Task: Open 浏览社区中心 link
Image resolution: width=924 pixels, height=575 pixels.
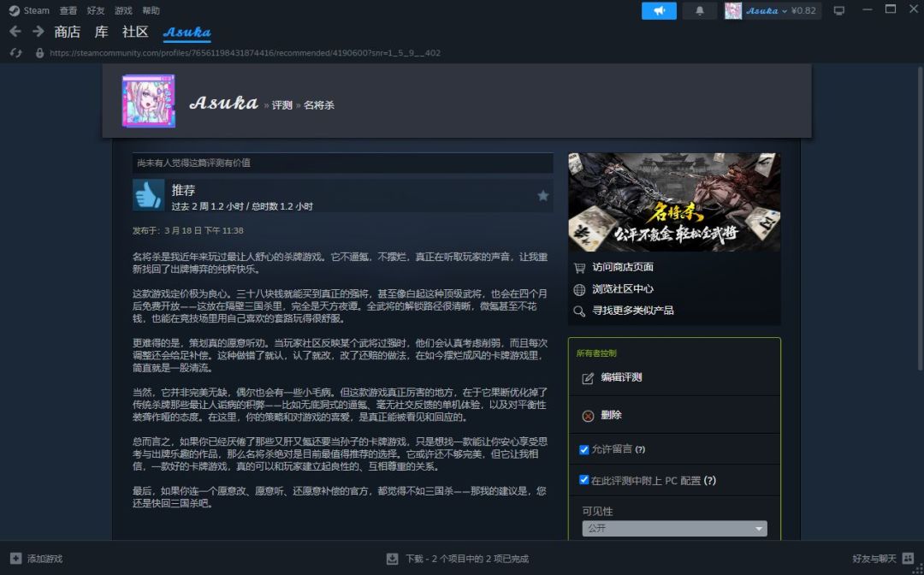Action: pos(623,288)
